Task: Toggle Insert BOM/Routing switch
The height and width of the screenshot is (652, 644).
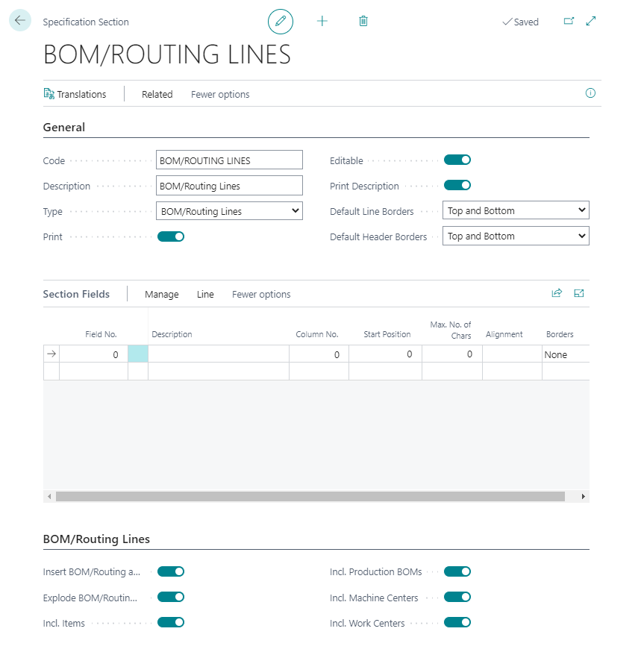Action: tap(171, 571)
